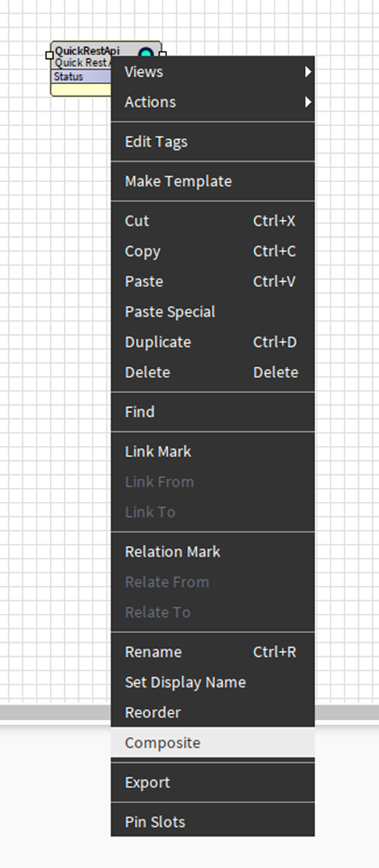
Task: Click the Status slot row on component
Action: 81,76
